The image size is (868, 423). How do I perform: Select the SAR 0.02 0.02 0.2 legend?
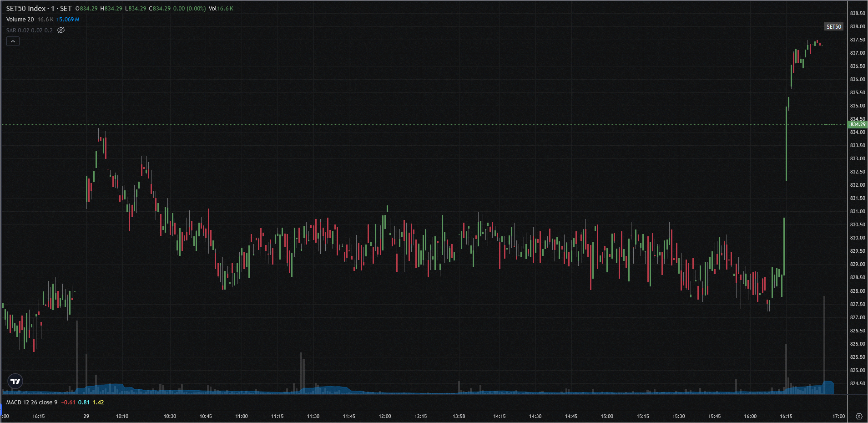coord(29,31)
